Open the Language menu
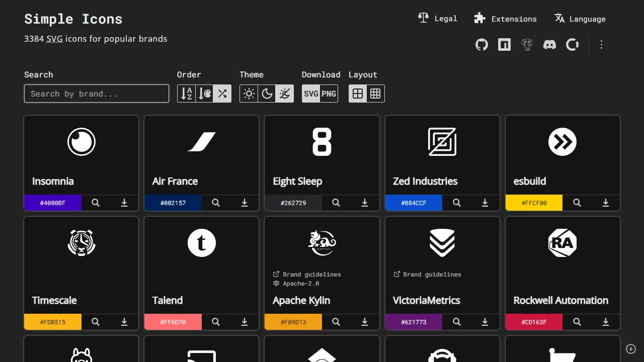The height and width of the screenshot is (362, 644). point(580,19)
